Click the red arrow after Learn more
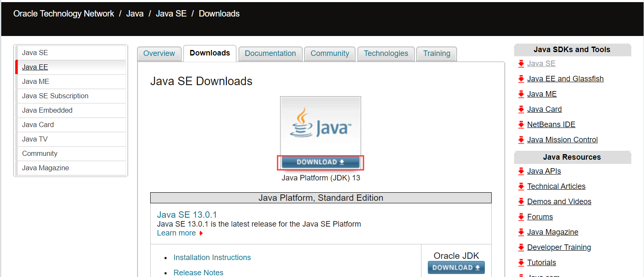Screen dimensions: 644x277 pos(201,233)
